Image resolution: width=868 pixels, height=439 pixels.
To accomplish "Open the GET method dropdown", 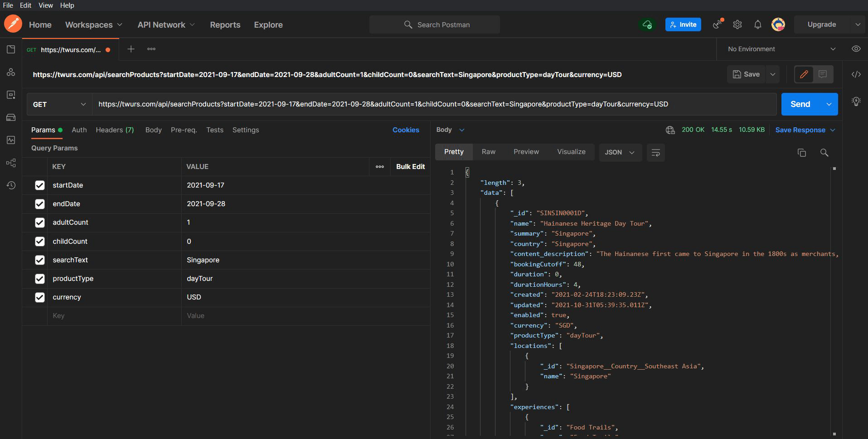I will [x=59, y=105].
